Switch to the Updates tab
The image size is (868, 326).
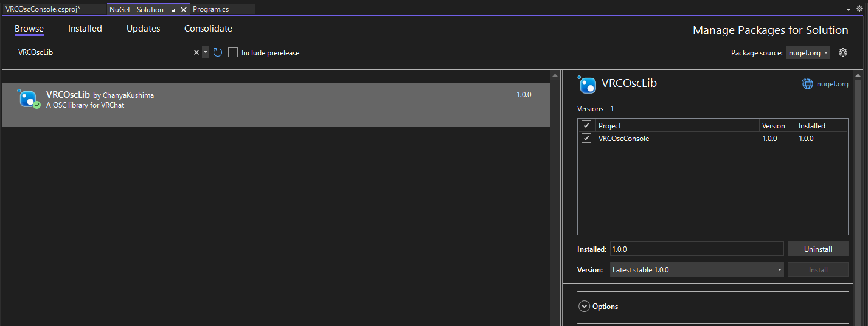coord(144,29)
